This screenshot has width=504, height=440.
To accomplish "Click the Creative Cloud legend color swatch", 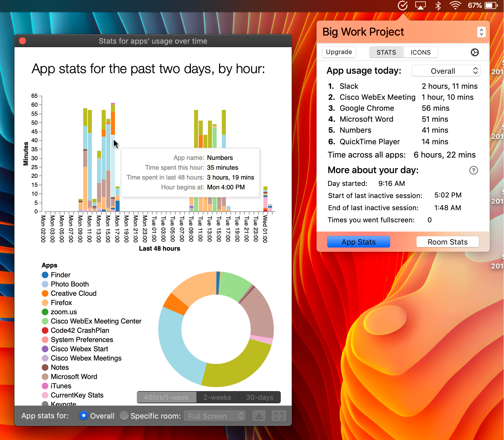I will [45, 293].
